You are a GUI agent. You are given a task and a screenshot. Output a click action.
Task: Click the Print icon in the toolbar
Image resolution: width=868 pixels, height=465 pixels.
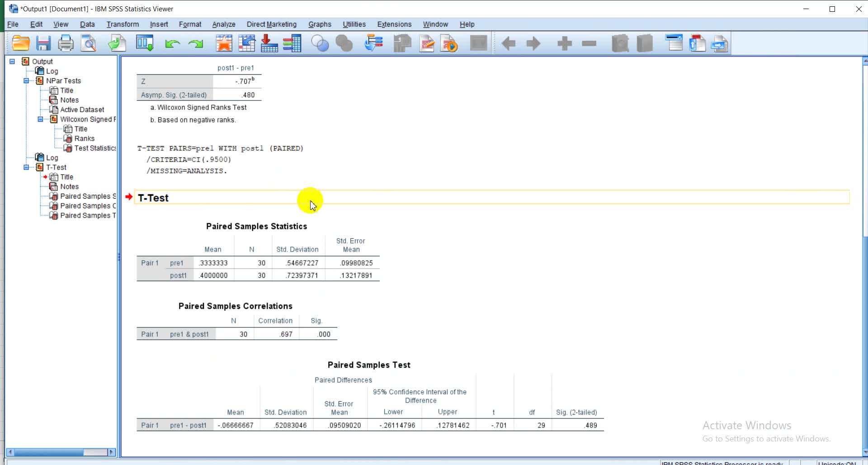(66, 43)
